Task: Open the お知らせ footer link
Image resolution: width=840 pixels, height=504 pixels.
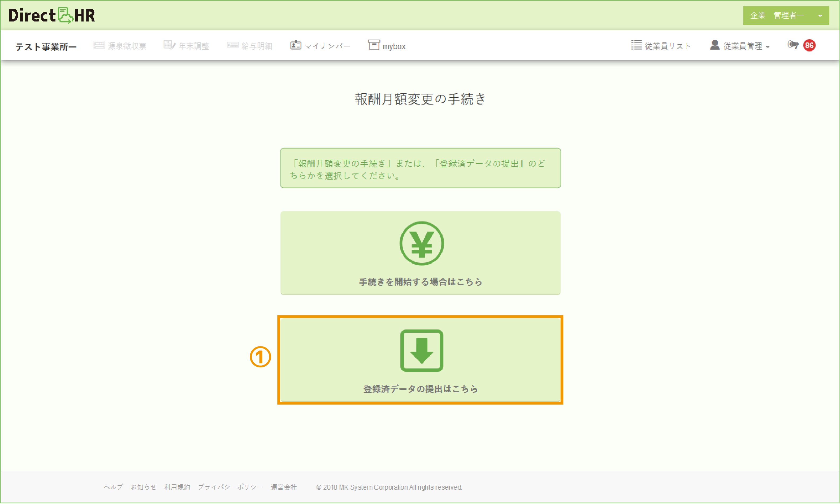Action: click(143, 487)
